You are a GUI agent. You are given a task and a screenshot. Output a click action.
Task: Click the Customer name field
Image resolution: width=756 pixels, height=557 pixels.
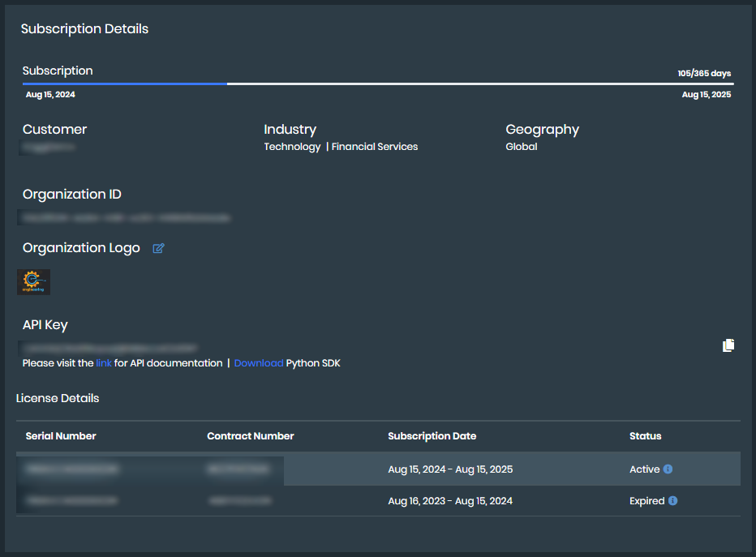pyautogui.click(x=47, y=147)
